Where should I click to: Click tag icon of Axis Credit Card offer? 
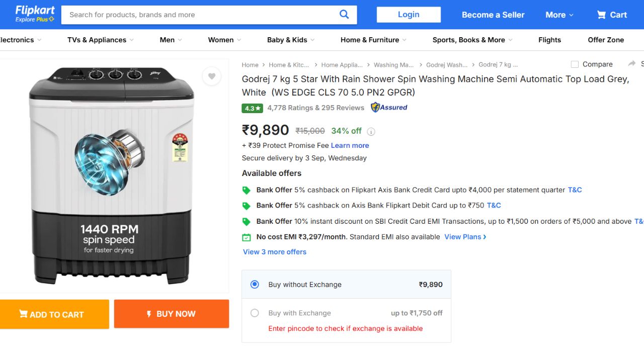247,190
